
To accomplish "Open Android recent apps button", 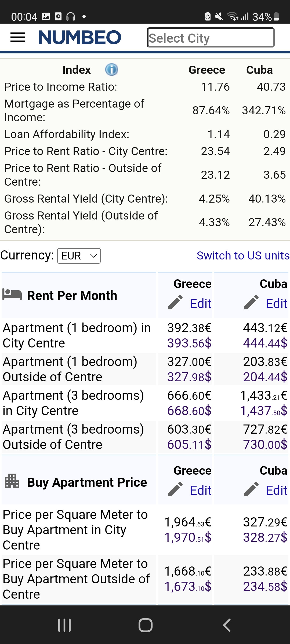I will click(x=64, y=625).
